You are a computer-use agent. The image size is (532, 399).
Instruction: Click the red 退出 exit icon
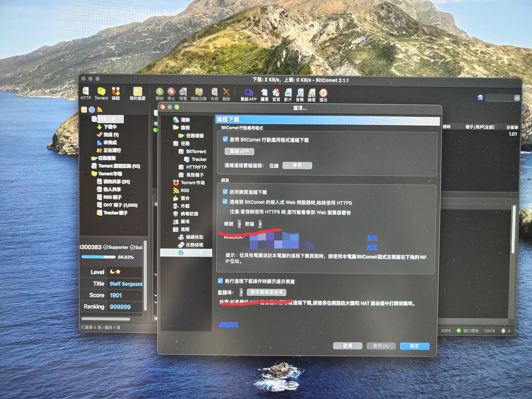[323, 93]
